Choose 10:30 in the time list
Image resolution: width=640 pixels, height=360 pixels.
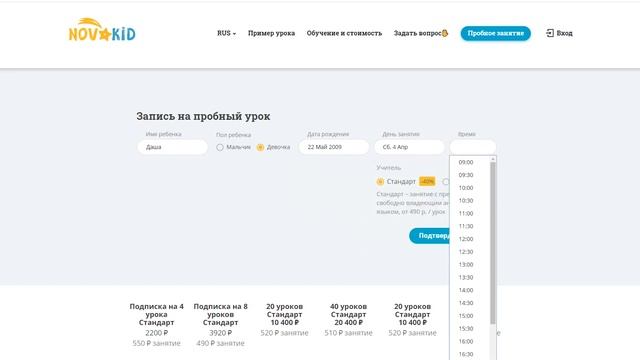click(466, 201)
